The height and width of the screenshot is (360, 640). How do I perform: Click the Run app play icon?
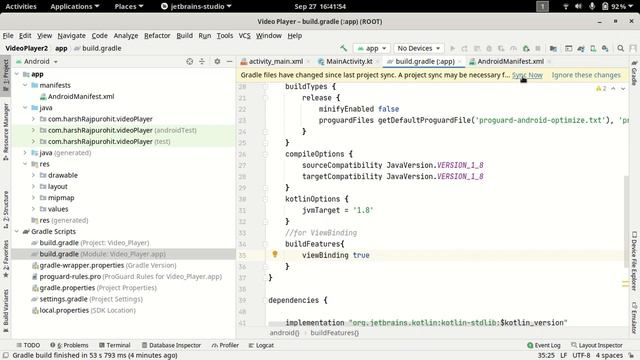pos(452,48)
